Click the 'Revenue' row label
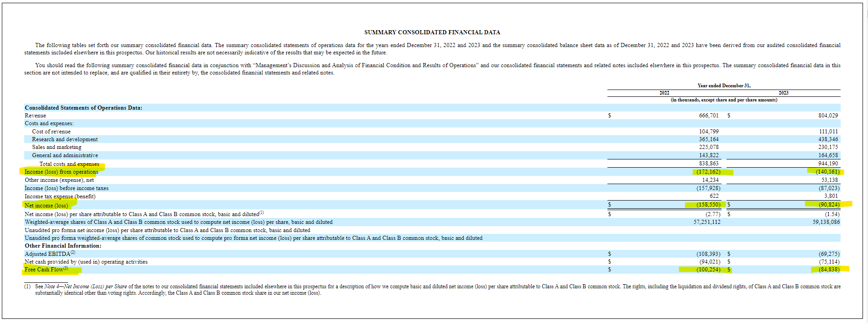 pyautogui.click(x=35, y=116)
